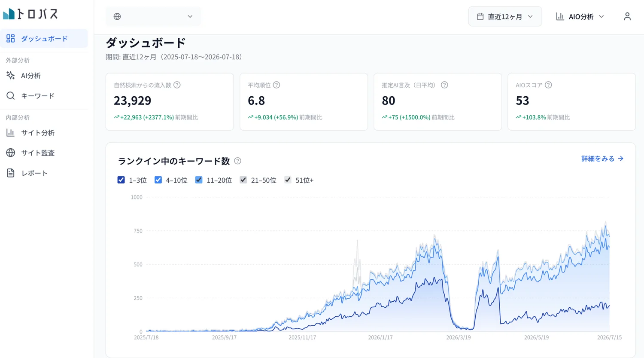644x358 pixels.
Task: Open サイト監査 menu item
Action: coord(44,153)
